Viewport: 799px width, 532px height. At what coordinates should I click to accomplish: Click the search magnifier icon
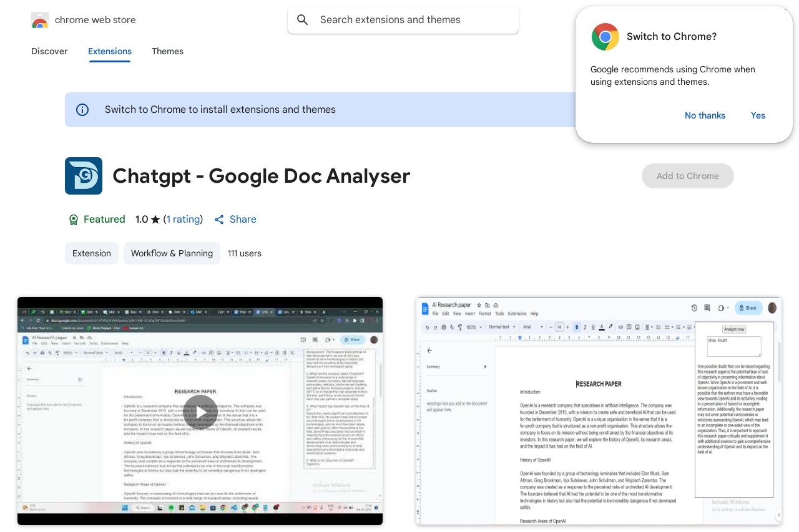[x=303, y=20]
